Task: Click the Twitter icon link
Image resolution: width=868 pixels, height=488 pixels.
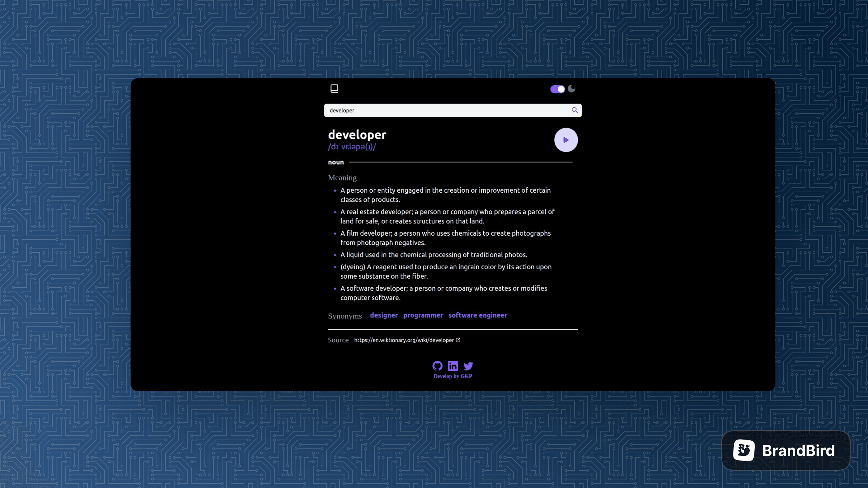Action: tap(468, 366)
